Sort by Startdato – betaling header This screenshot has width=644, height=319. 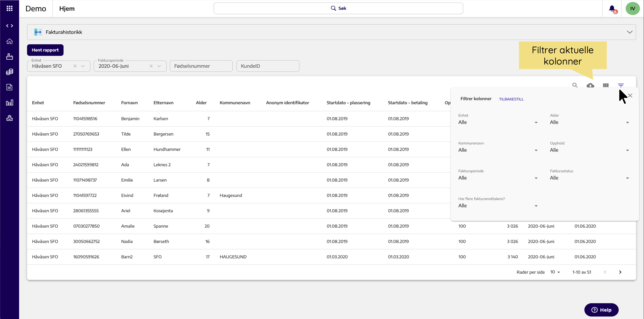[x=408, y=103]
